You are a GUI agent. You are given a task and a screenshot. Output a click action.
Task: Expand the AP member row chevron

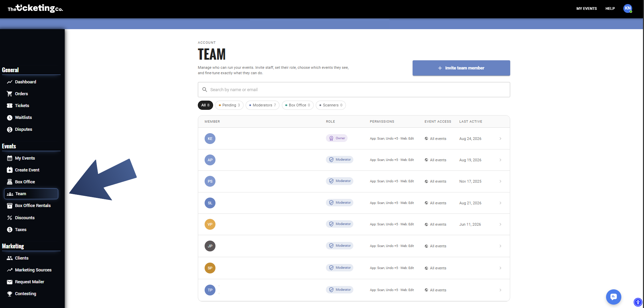[x=500, y=160]
